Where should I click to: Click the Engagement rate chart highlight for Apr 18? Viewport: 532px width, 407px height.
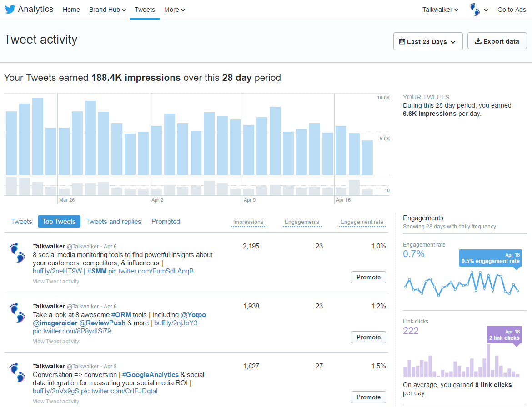490,258
